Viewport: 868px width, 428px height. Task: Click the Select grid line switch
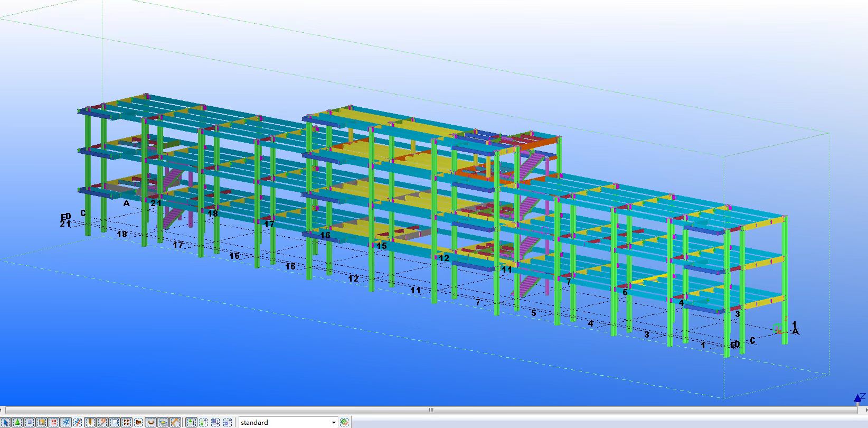coord(78,422)
